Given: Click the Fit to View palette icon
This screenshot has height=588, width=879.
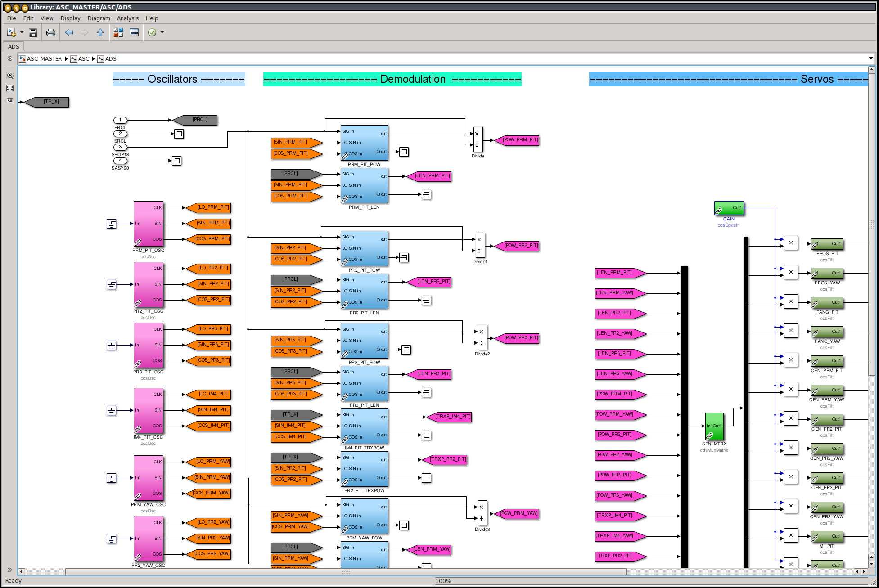Looking at the screenshot, I should click(x=10, y=88).
